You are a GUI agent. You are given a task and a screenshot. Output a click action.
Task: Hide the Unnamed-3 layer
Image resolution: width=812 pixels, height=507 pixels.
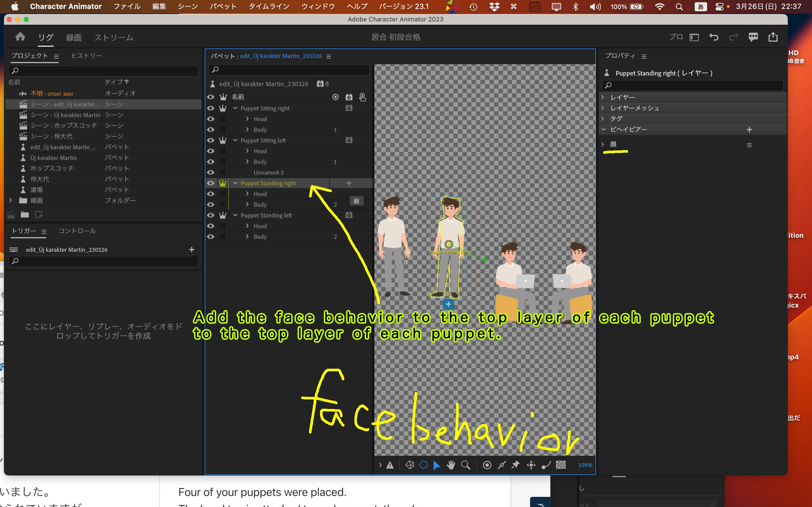[211, 172]
